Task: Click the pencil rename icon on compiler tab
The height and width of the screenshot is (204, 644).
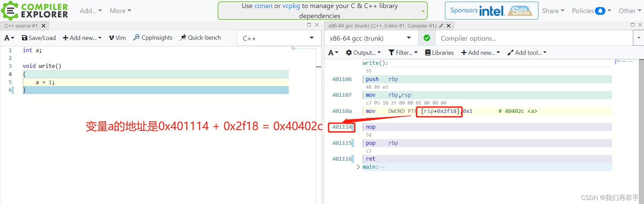Action: pyautogui.click(x=441, y=26)
